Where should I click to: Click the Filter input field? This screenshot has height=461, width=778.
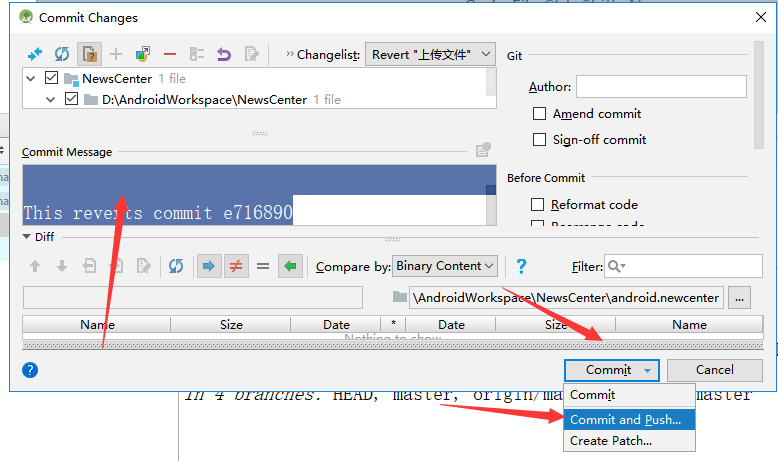pyautogui.click(x=683, y=266)
